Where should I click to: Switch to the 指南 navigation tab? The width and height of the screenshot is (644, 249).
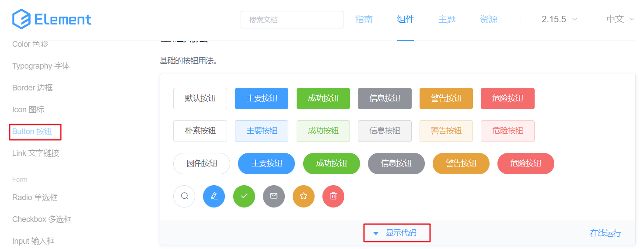[364, 19]
